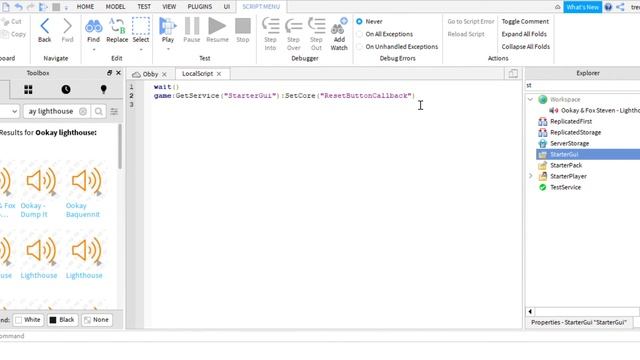The height and width of the screenshot is (360, 640).
Task: Choose Black background option
Action: [62, 320]
